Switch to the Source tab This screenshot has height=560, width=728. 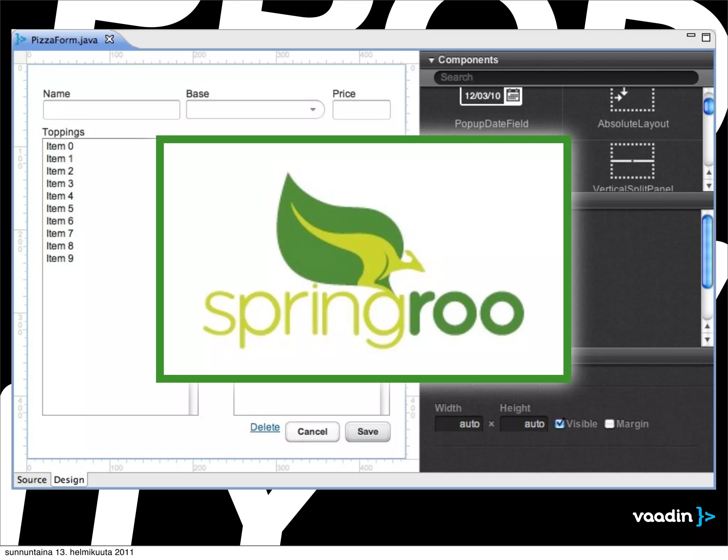[x=32, y=480]
